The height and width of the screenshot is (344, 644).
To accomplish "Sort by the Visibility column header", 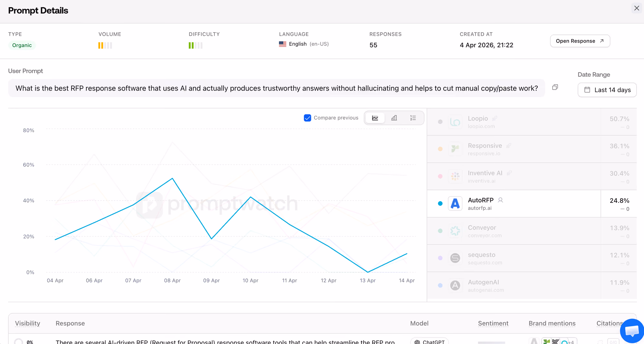I will coord(28,323).
